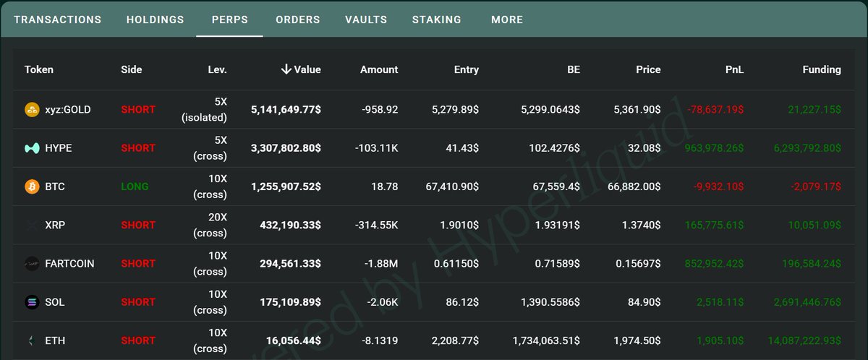
Task: Click the ETH token icon
Action: coord(32,340)
